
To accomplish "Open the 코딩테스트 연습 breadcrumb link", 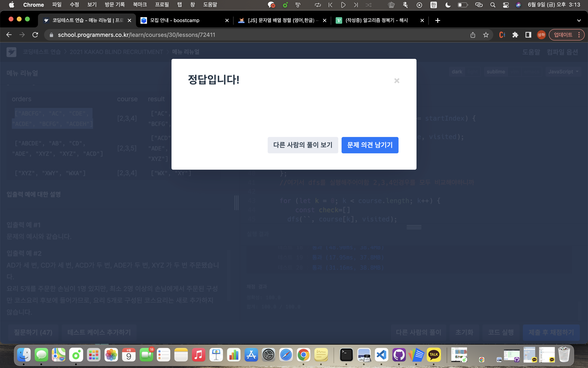I will [x=42, y=52].
